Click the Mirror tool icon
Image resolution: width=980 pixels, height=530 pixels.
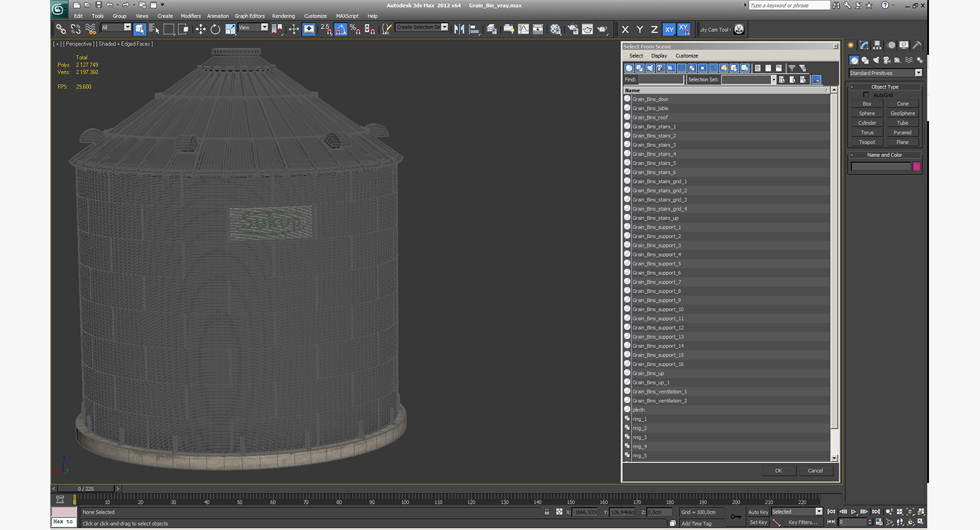click(459, 29)
